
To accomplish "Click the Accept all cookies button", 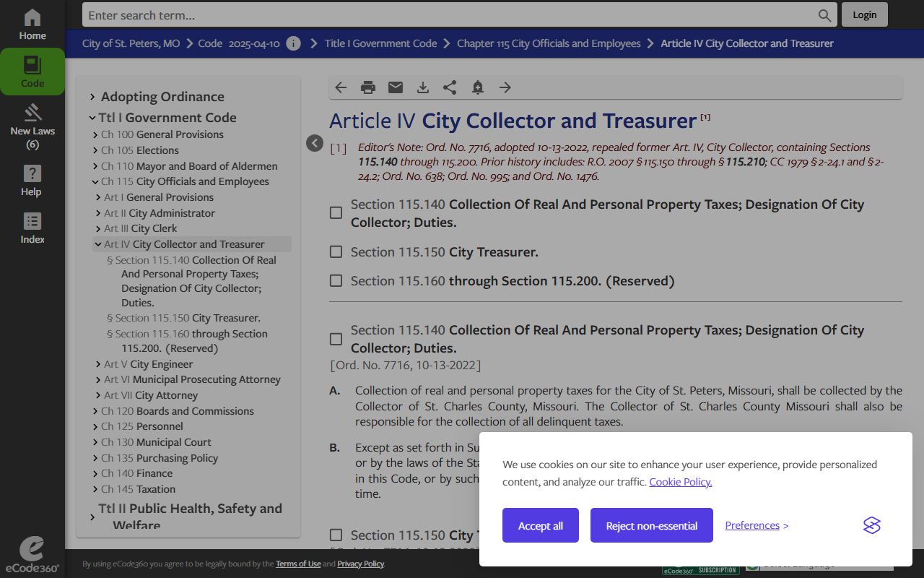I will pos(540,525).
